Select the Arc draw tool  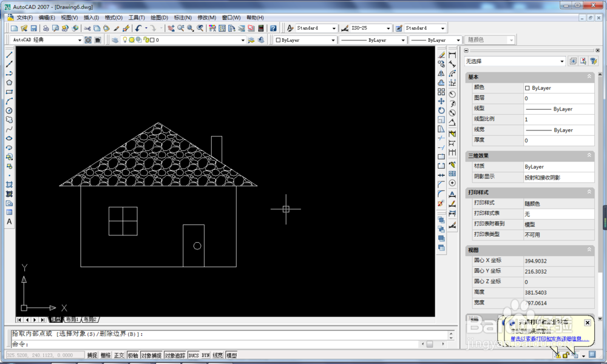(9, 101)
